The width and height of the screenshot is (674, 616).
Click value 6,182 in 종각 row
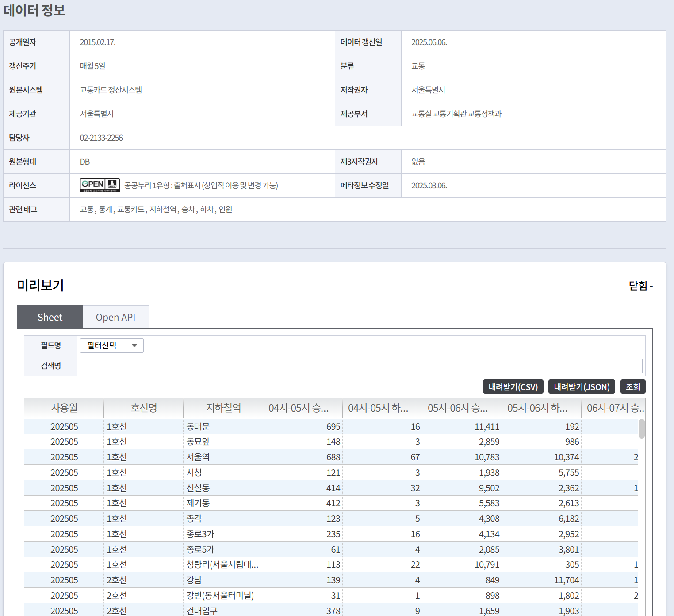[x=569, y=519]
